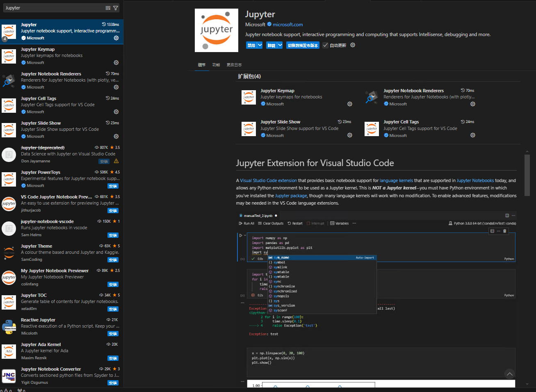Click the large Jupyter logo in details header
The height and width of the screenshot is (392, 536).
pyautogui.click(x=217, y=30)
